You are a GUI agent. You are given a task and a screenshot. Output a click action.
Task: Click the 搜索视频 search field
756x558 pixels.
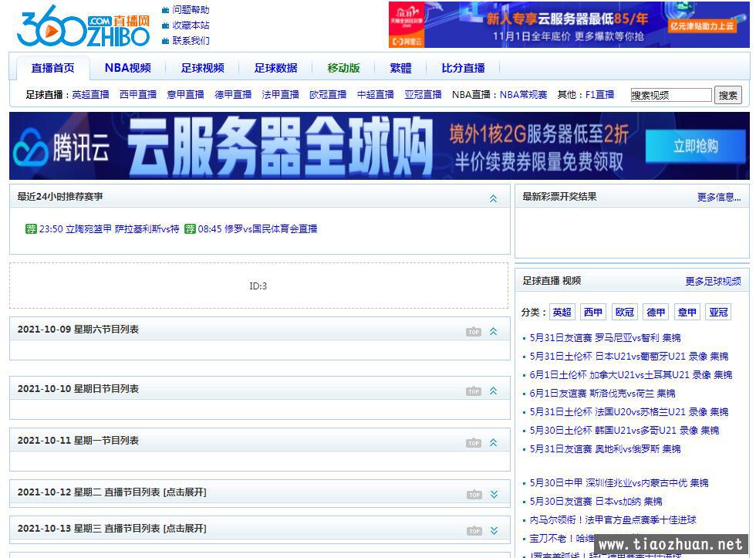tap(671, 95)
